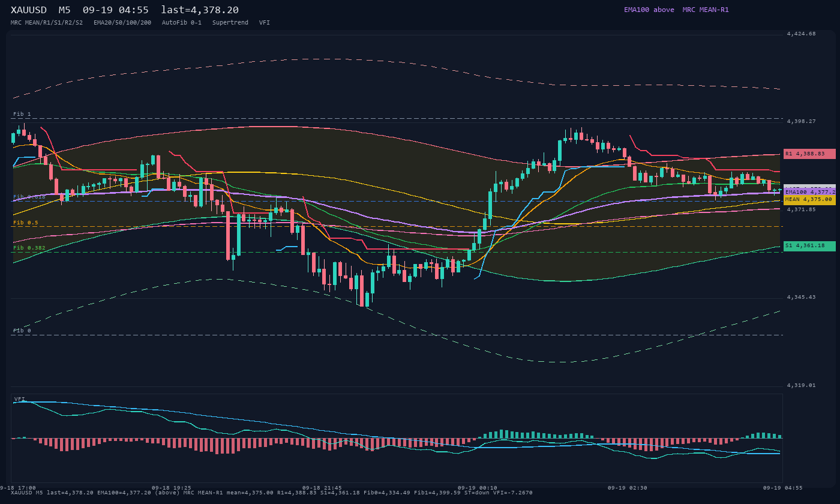The image size is (840, 504).
Task: Click the "Fib 0.5" level label
Action: tap(26, 223)
